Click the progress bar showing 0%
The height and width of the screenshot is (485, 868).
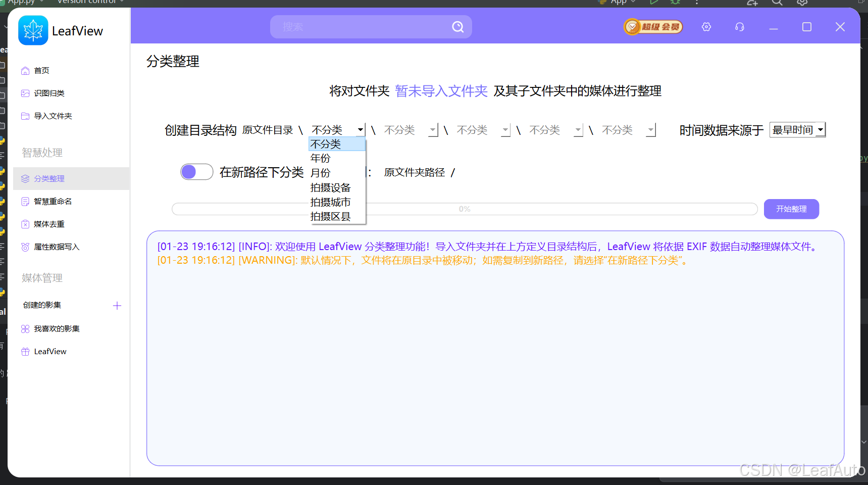[464, 209]
